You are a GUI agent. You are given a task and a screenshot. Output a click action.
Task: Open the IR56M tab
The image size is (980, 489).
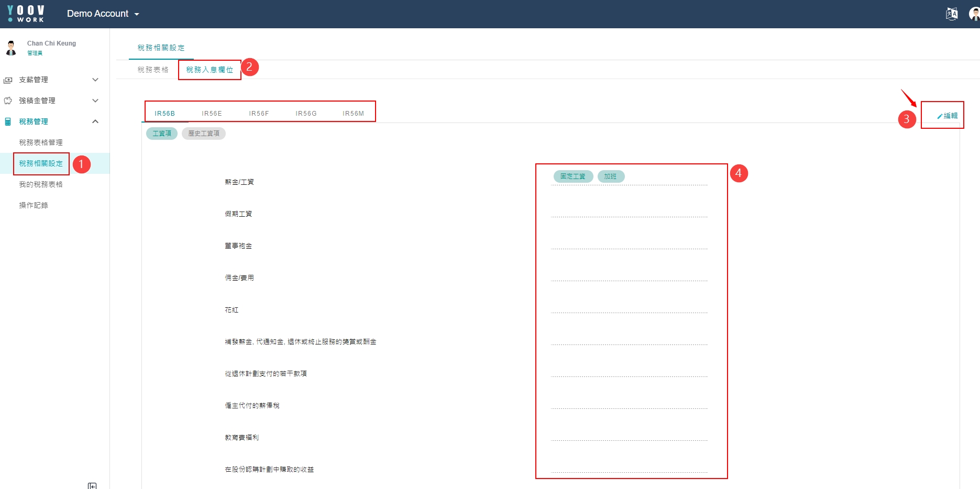[x=353, y=114]
